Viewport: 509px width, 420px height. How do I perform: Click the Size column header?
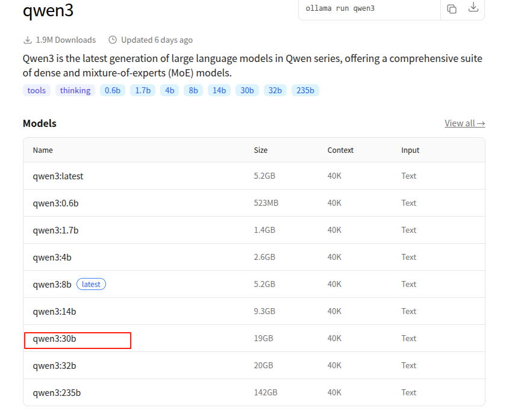pyautogui.click(x=261, y=150)
